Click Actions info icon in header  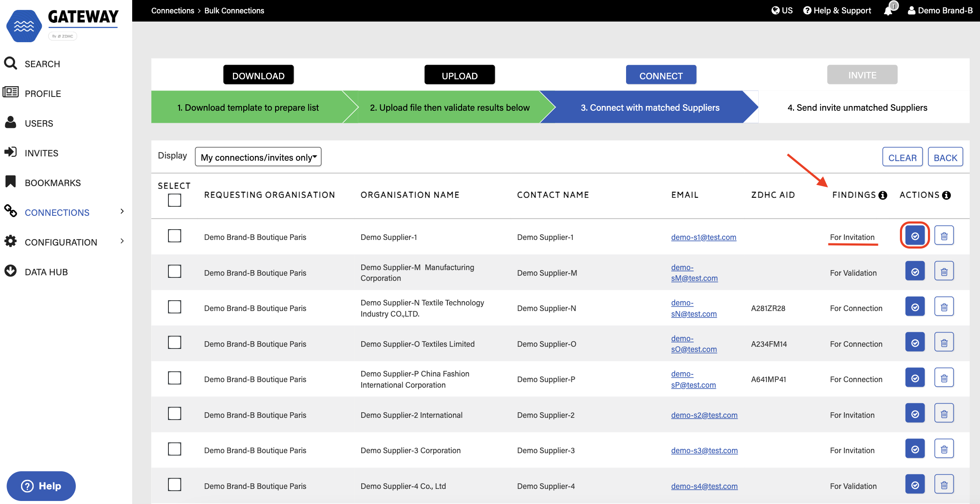(946, 195)
